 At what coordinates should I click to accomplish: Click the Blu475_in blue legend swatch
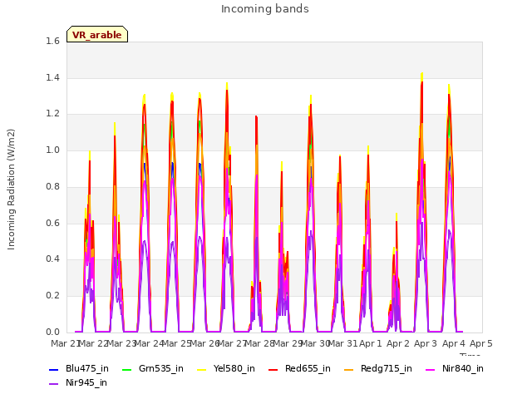53,369
